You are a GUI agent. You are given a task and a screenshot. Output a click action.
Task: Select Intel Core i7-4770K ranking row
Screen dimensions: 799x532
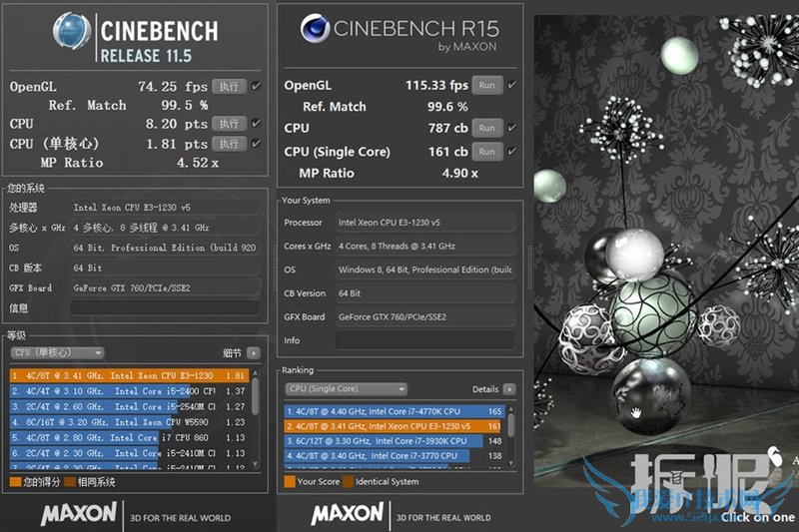coord(394,411)
